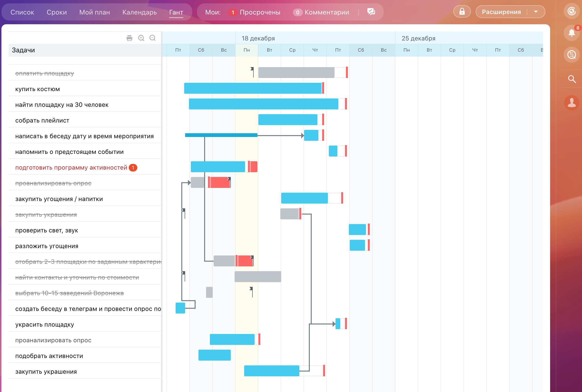582x392 pixels.
Task: Open task подготовить программу активностей
Action: [x=71, y=167]
